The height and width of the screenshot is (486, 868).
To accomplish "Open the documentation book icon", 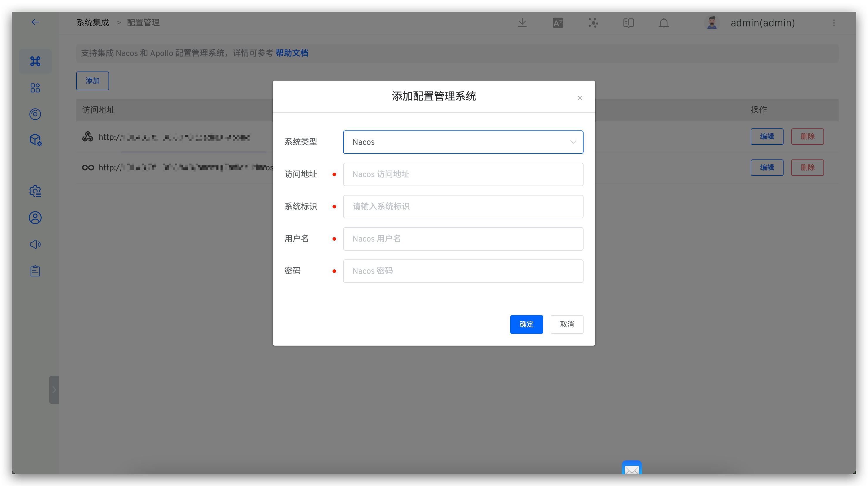I will coord(628,23).
